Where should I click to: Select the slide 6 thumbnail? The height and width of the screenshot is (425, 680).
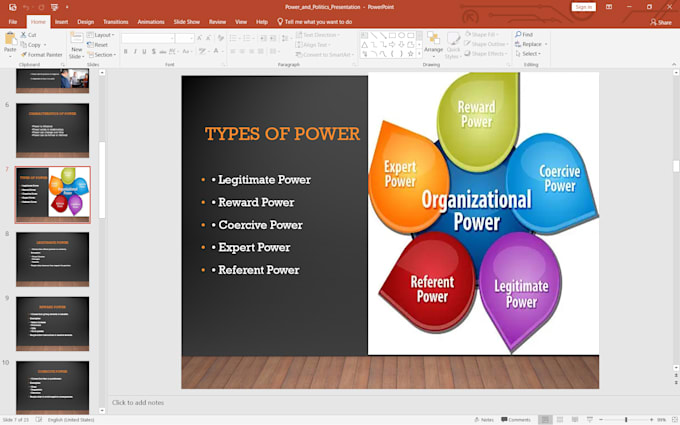click(x=52, y=130)
